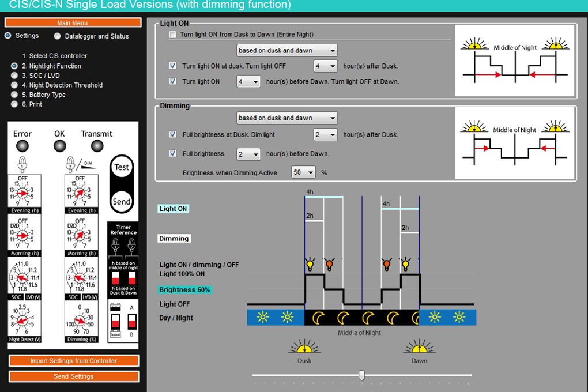Click the Main Menu header bar
The image size is (588, 392).
(x=73, y=23)
